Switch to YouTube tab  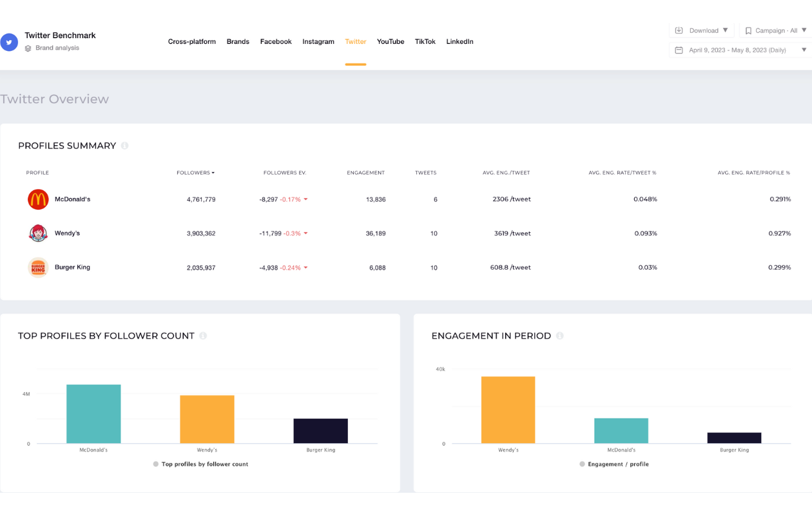coord(391,42)
